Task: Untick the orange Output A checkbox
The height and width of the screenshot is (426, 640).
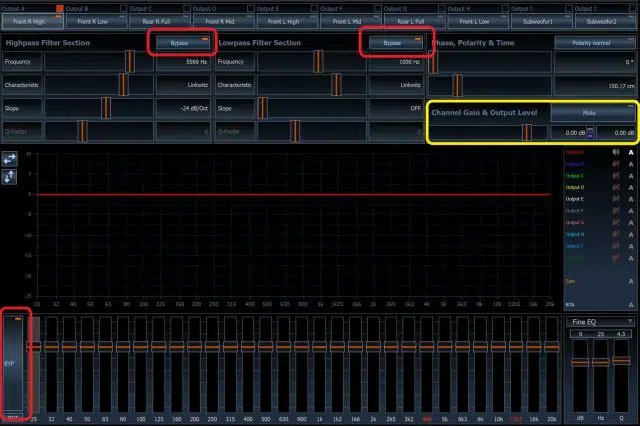Action: click(x=60, y=9)
